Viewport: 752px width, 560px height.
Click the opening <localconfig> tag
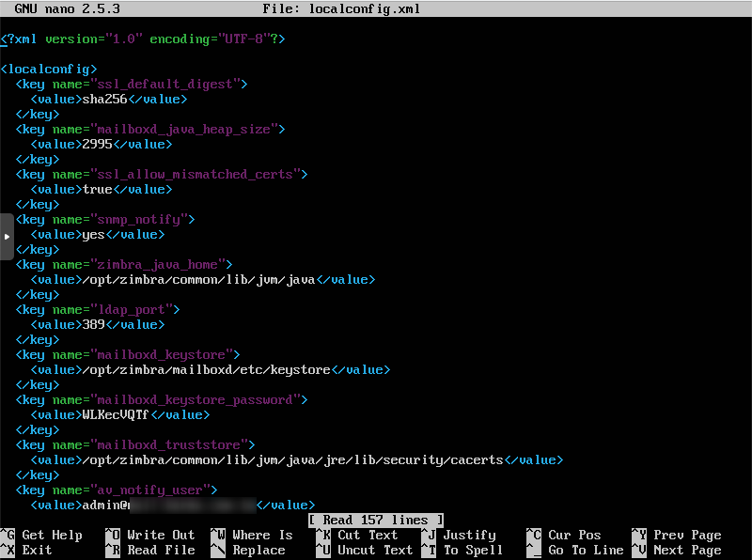pyautogui.click(x=49, y=70)
